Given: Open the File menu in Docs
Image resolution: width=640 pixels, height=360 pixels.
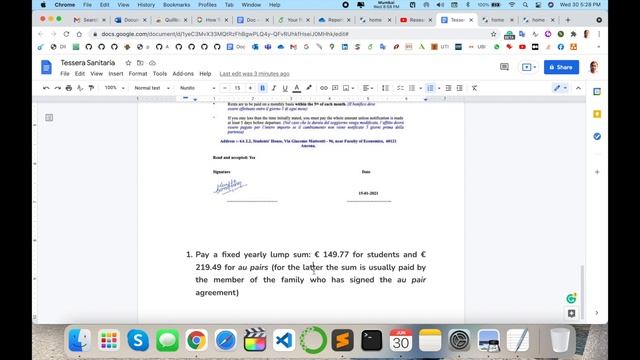Looking at the screenshot, I should 65,74.
